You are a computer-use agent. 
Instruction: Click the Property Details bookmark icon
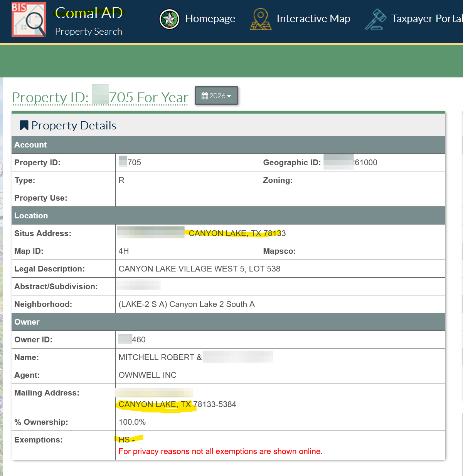point(24,125)
